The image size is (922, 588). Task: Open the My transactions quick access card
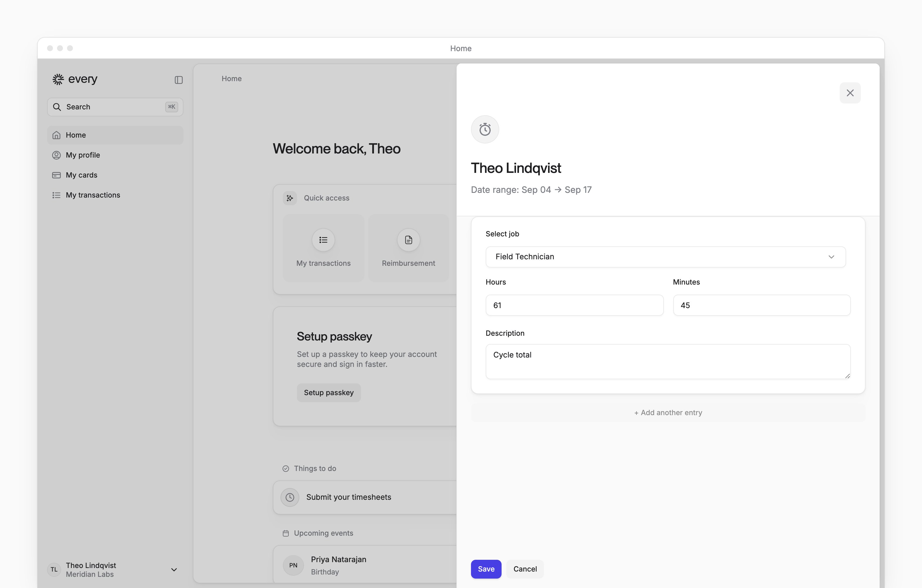point(323,248)
